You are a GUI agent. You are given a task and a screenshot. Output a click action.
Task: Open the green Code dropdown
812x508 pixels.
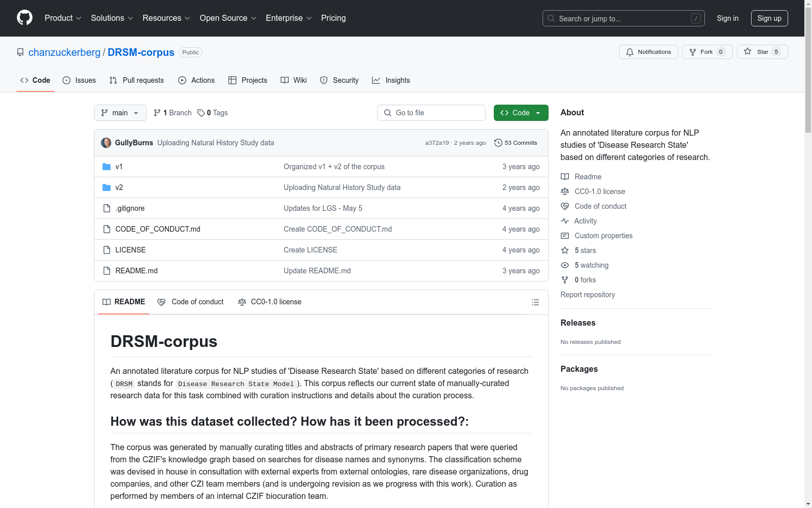(521, 113)
